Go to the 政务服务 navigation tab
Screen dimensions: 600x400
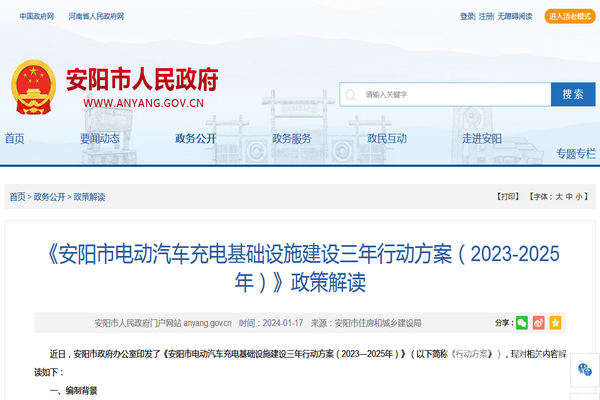pyautogui.click(x=292, y=139)
